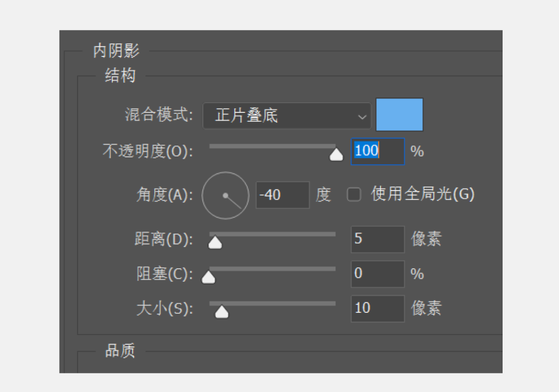
Task: Click the 不透明度 opacity slider handle
Action: coord(336,154)
